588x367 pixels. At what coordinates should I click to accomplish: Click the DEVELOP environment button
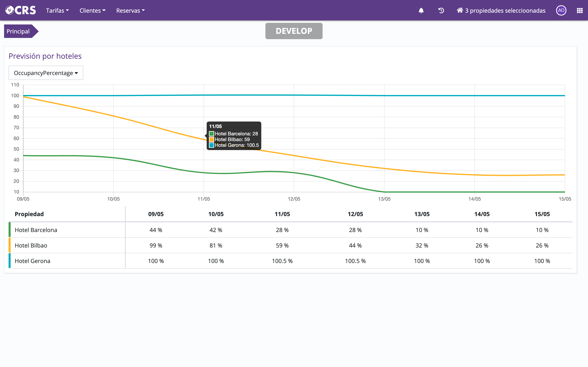294,31
